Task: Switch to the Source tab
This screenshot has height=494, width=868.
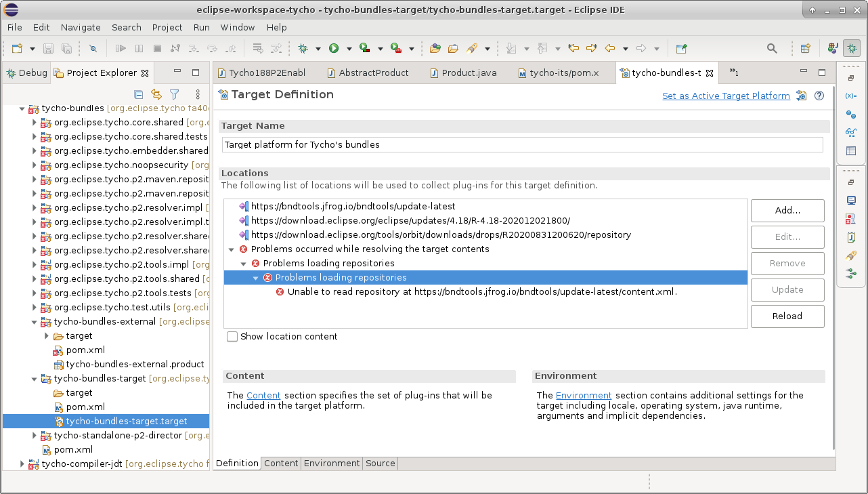Action: coord(380,464)
